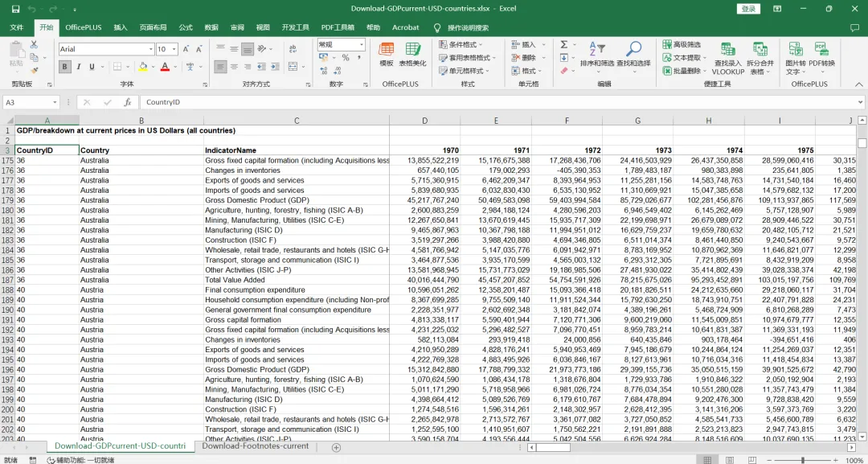Click the formula bar showing CountryID
The height and width of the screenshot is (464, 868).
(501, 102)
